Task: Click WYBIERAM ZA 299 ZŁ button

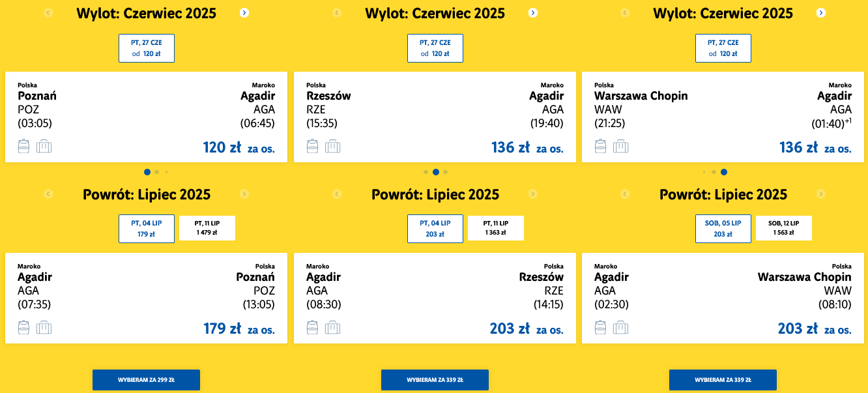Action: pyautogui.click(x=146, y=380)
